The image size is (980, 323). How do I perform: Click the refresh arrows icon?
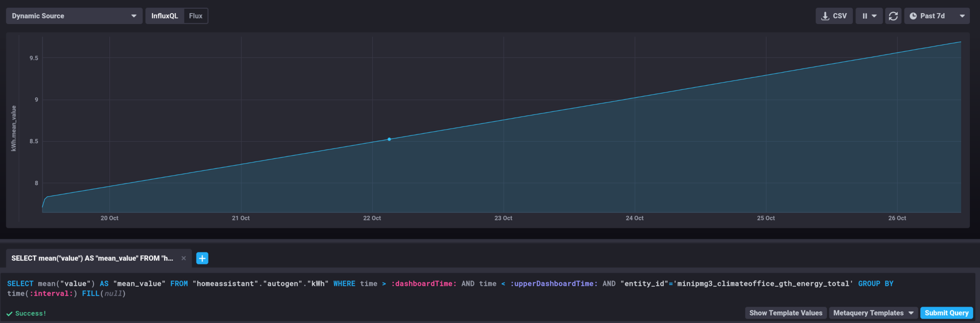click(x=893, y=16)
